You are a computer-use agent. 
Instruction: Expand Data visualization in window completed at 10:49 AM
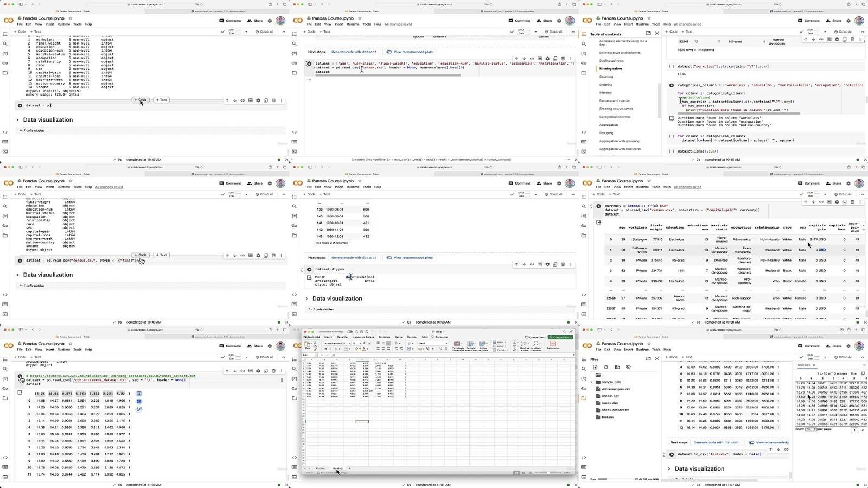pos(17,275)
